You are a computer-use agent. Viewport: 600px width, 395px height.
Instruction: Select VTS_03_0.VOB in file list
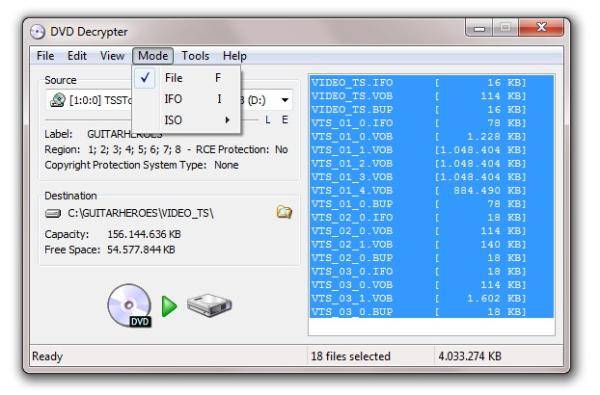click(432, 285)
